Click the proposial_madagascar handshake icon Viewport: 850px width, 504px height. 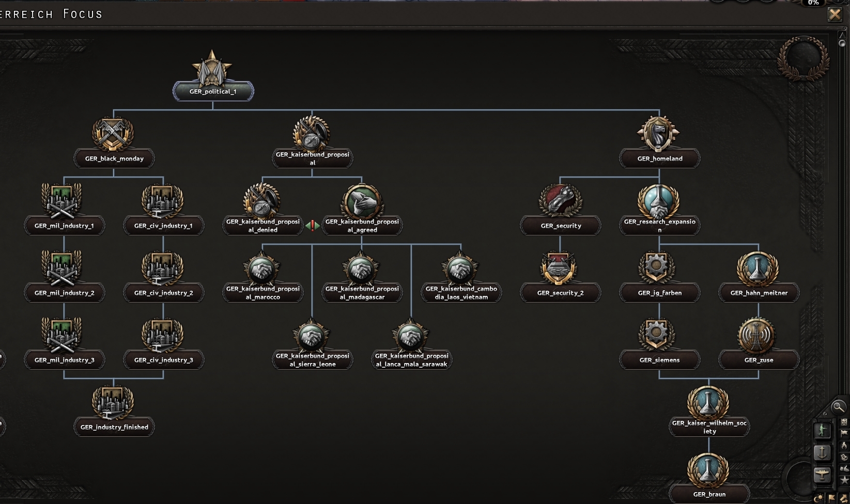click(361, 269)
